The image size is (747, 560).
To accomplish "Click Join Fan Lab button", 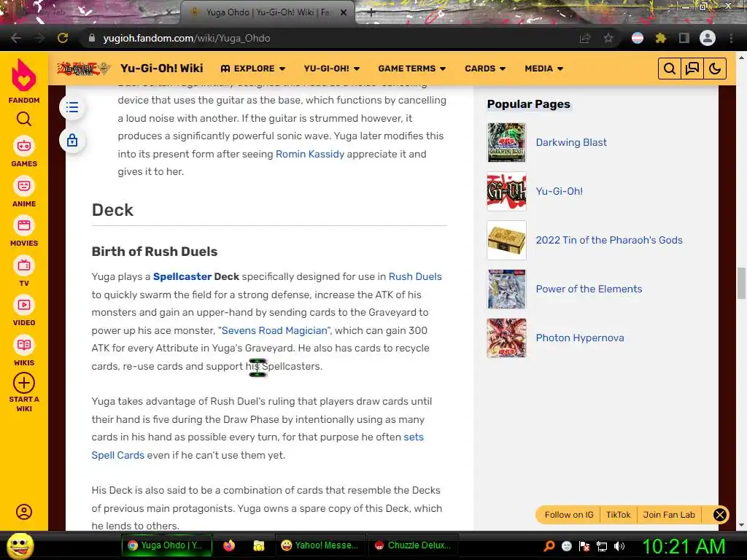I will 669,515.
